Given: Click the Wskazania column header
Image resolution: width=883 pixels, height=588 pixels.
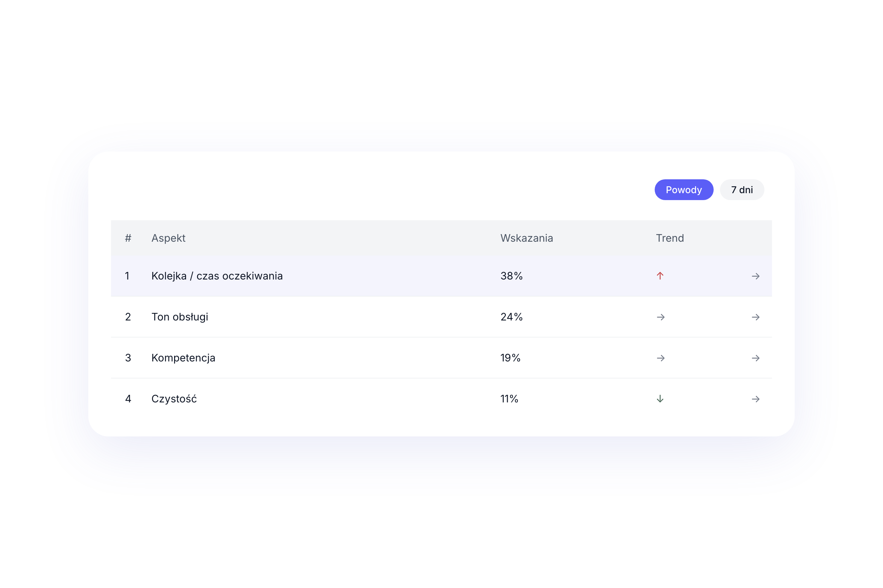Looking at the screenshot, I should (x=527, y=238).
